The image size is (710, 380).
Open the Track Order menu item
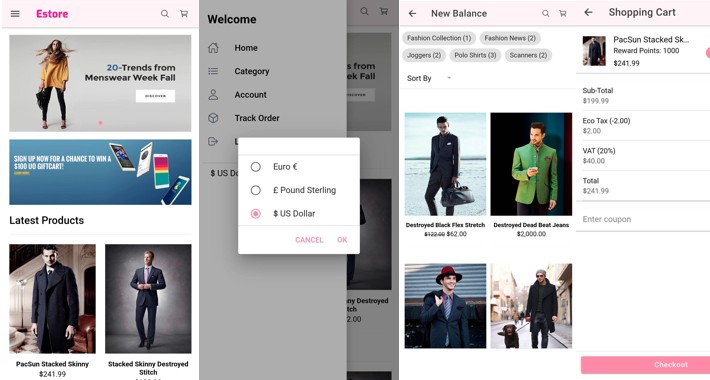tap(257, 118)
